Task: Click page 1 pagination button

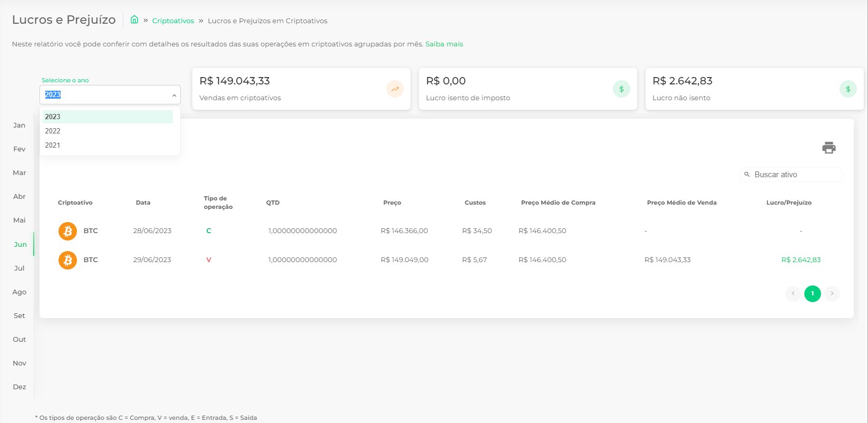Action: point(813,293)
